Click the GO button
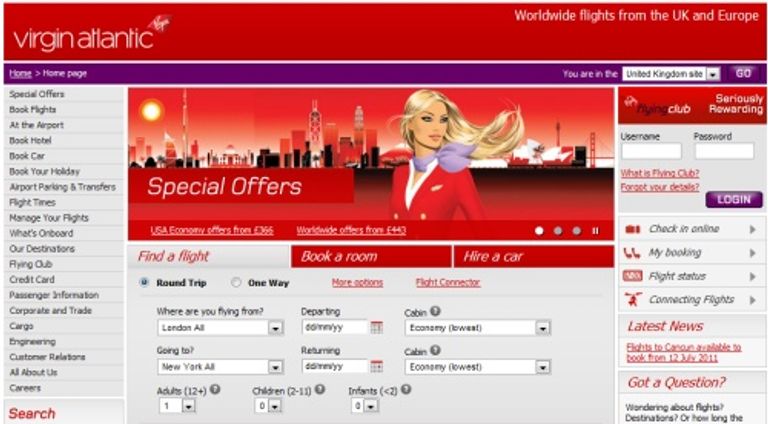The width and height of the screenshot is (768, 424). point(743,73)
